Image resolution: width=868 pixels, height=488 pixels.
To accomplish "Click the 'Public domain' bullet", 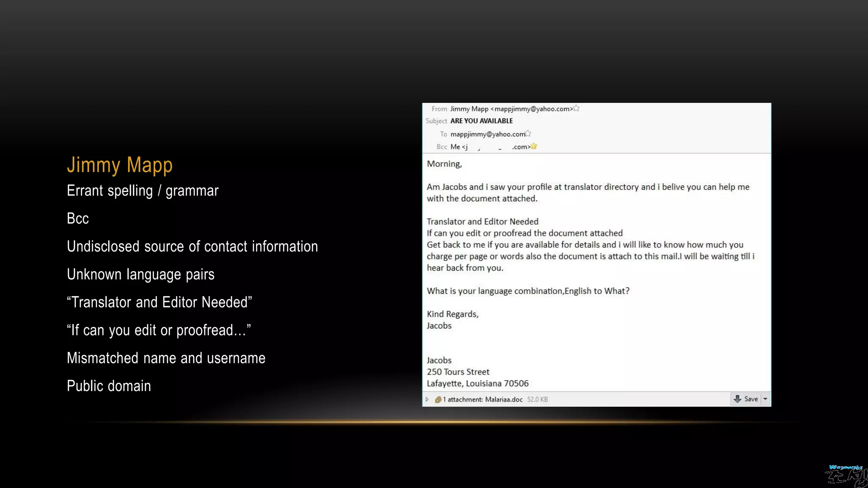I will [x=109, y=386].
